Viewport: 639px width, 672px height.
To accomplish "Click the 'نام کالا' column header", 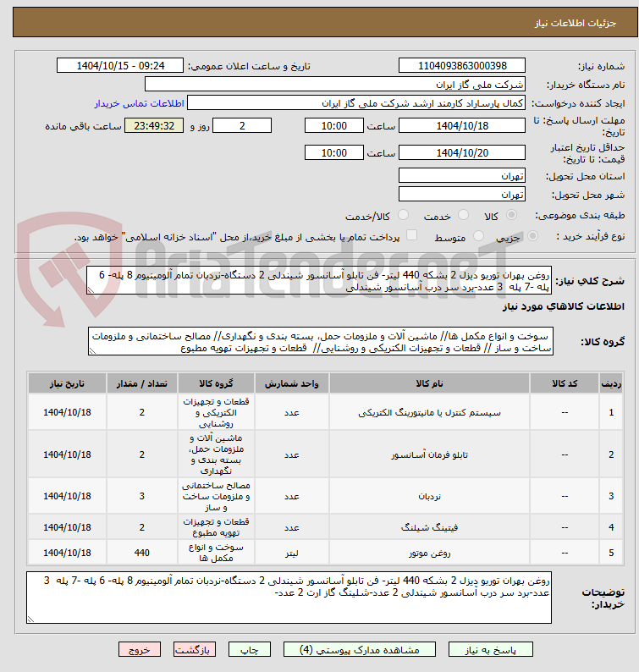I will pyautogui.click(x=429, y=383).
